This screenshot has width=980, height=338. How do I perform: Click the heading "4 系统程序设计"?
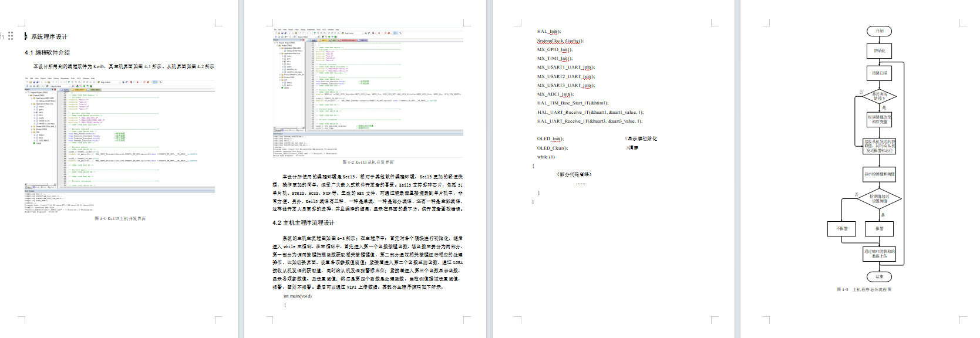[x=49, y=36]
